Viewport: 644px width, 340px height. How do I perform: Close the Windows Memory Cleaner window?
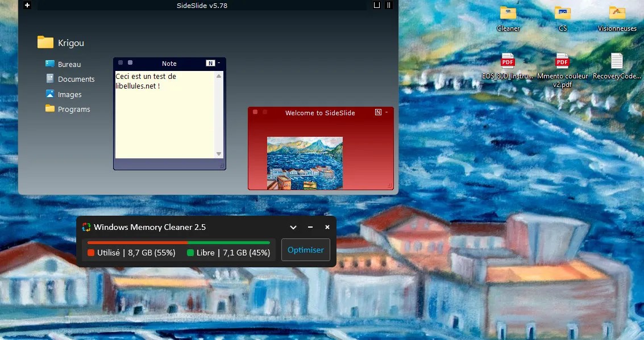(327, 227)
